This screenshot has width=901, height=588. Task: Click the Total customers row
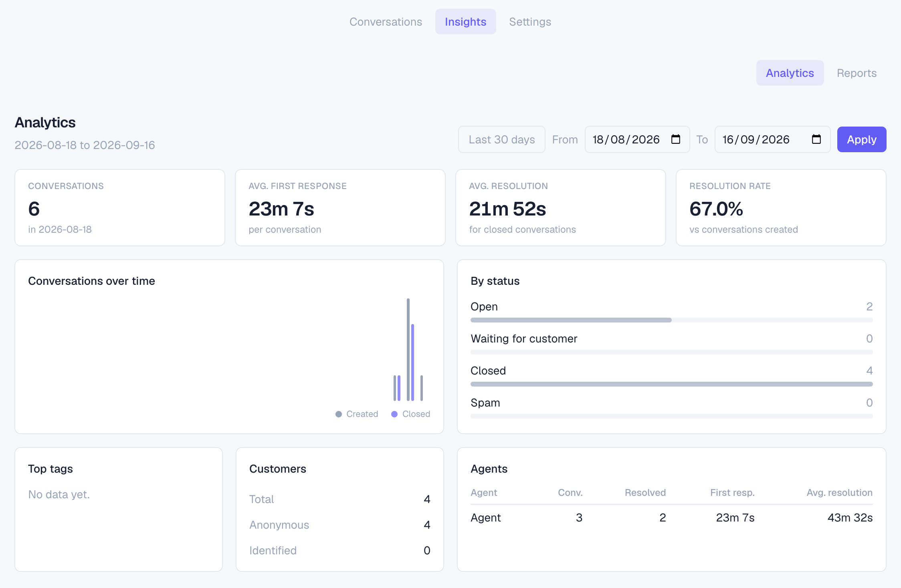[x=339, y=499]
